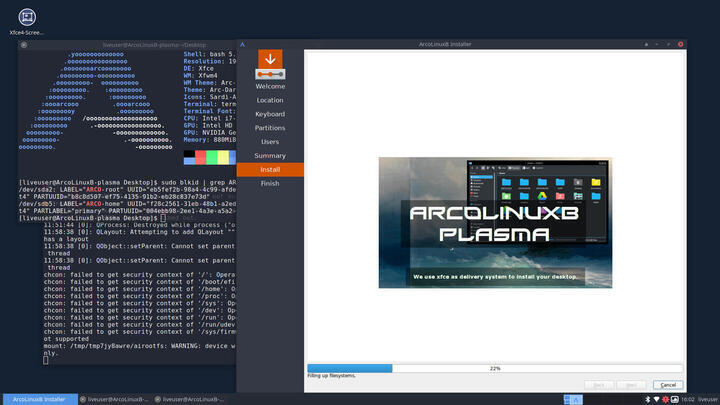Click the "Filling up filesystems." status text
The height and width of the screenshot is (405, 720).
(x=331, y=376)
